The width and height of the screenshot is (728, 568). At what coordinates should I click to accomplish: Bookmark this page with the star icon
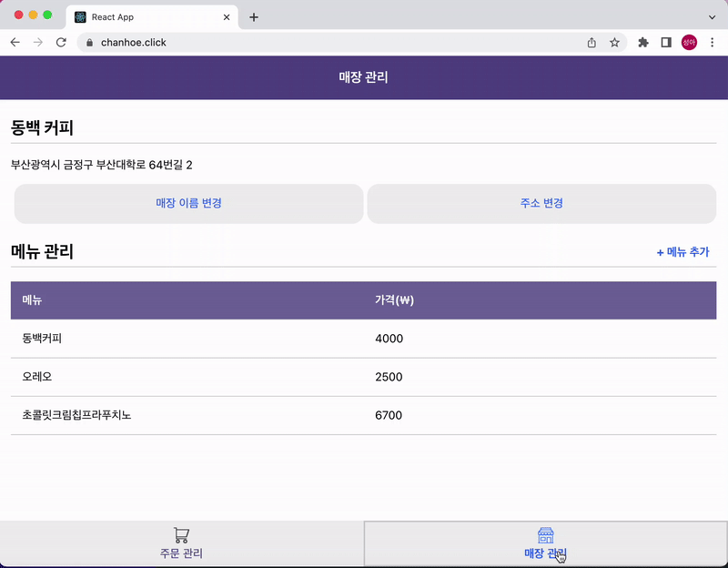point(614,43)
